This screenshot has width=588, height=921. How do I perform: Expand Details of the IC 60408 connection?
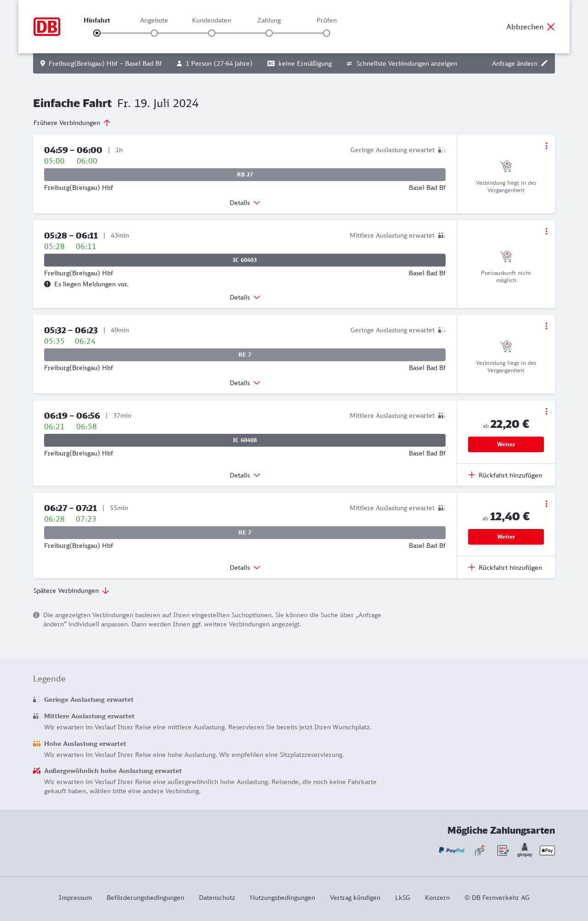(245, 475)
